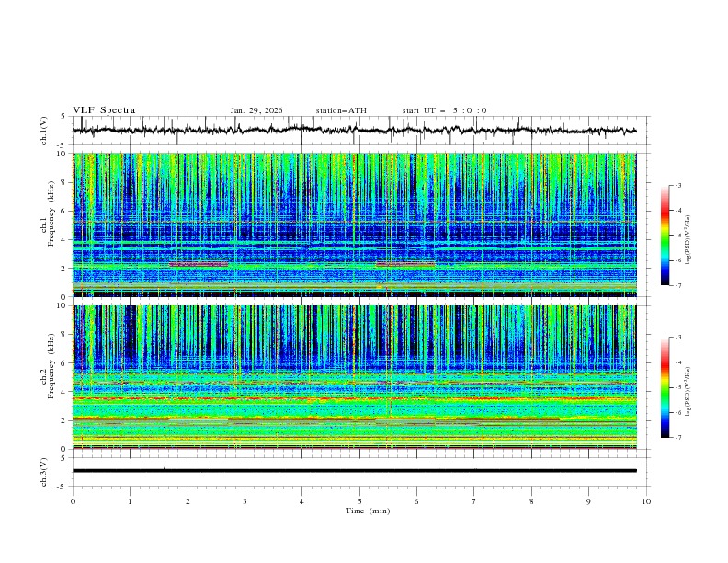This screenshot has height=563, width=728.
Task: Select the date text "Jan. 29, 2026"
Action: 256,110
